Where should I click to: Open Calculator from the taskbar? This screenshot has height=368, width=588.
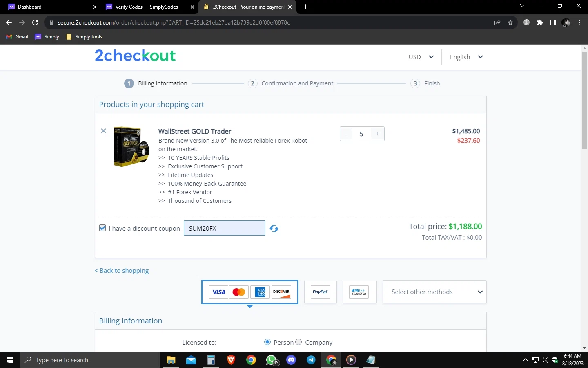211,360
